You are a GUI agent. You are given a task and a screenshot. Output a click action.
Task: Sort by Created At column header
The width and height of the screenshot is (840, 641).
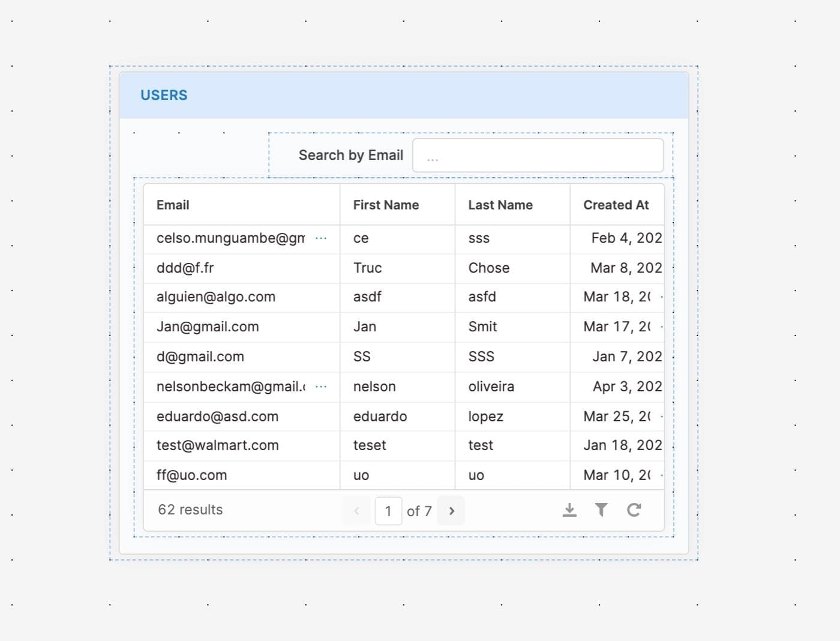coord(616,205)
